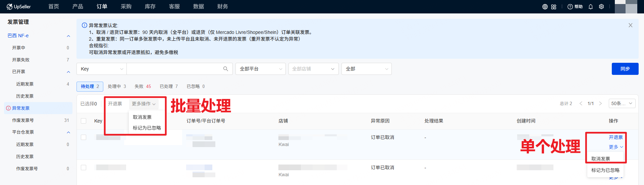
Task: Expand the Key search type dropdown
Action: click(x=102, y=69)
